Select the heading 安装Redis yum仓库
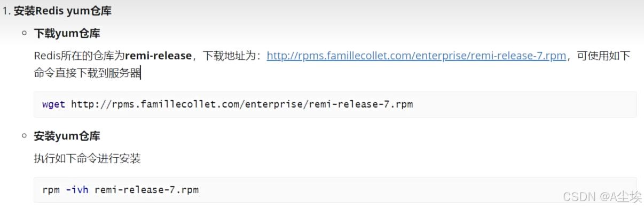644x207 pixels. 62,11
